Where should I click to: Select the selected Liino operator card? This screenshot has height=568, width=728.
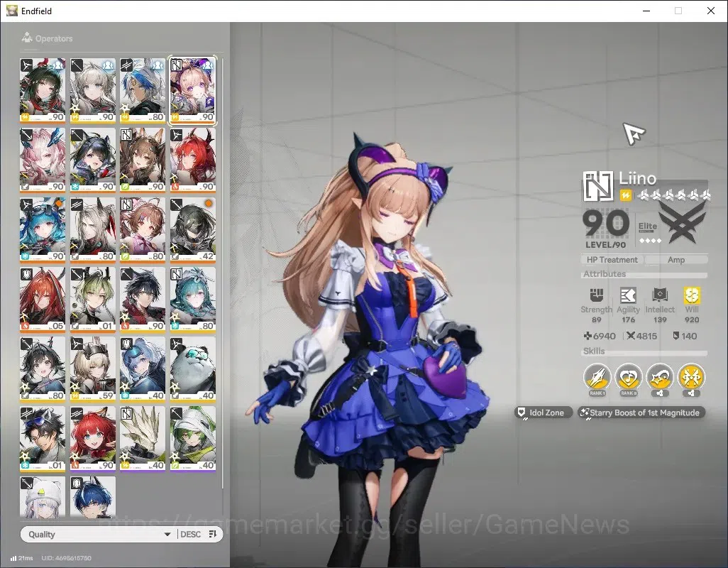pos(193,91)
